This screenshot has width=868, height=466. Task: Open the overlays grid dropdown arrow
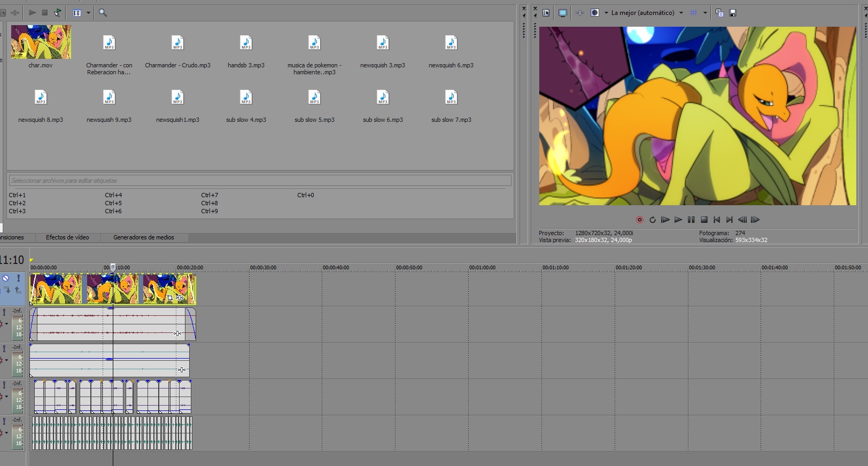click(x=705, y=13)
